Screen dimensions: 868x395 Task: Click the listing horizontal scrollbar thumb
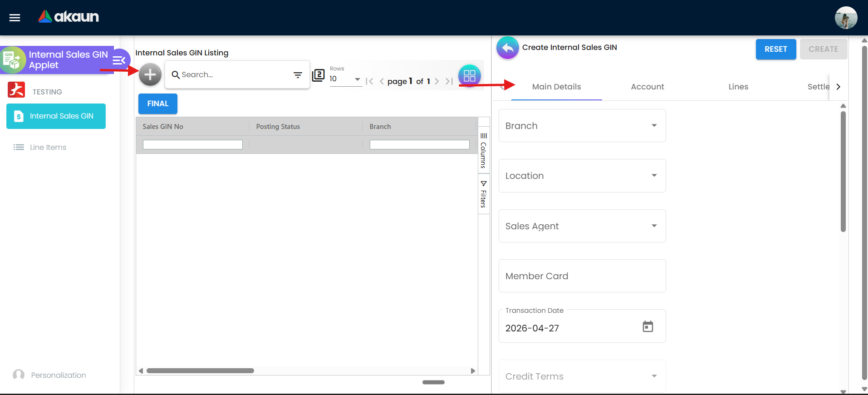pyautogui.click(x=200, y=371)
